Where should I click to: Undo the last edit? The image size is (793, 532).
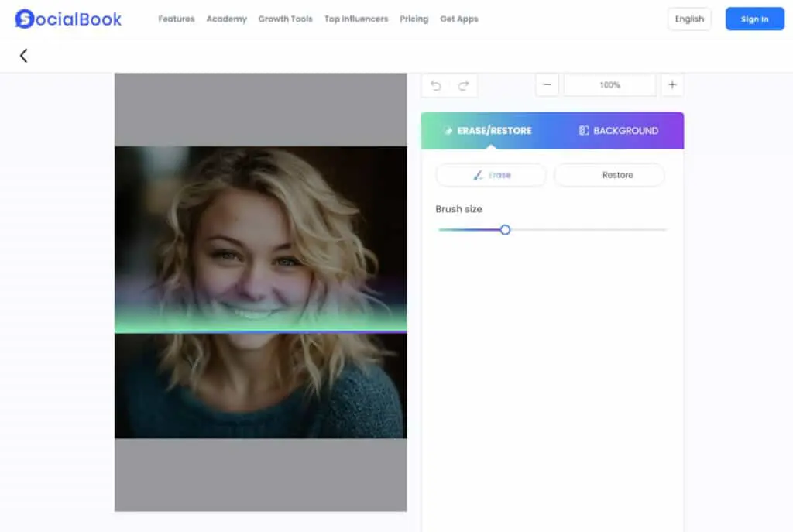coord(435,85)
